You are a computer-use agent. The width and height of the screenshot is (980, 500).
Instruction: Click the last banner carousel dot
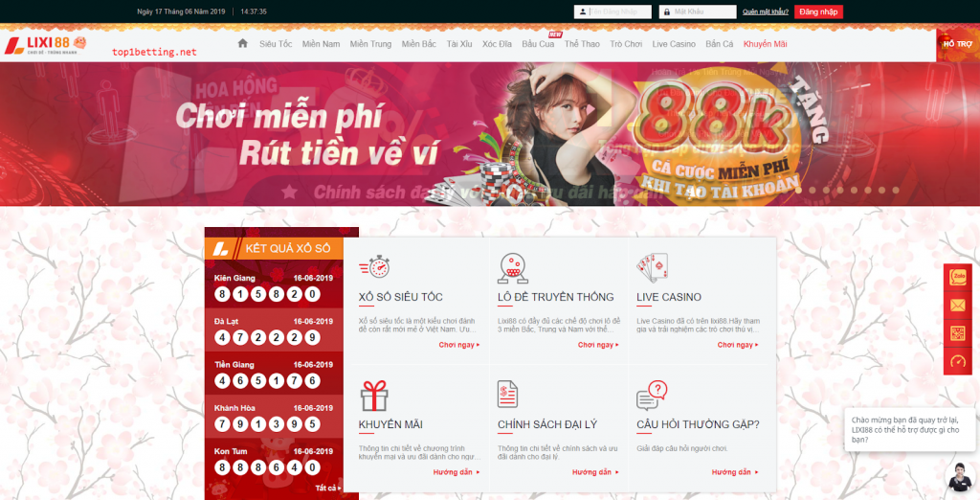tap(896, 191)
